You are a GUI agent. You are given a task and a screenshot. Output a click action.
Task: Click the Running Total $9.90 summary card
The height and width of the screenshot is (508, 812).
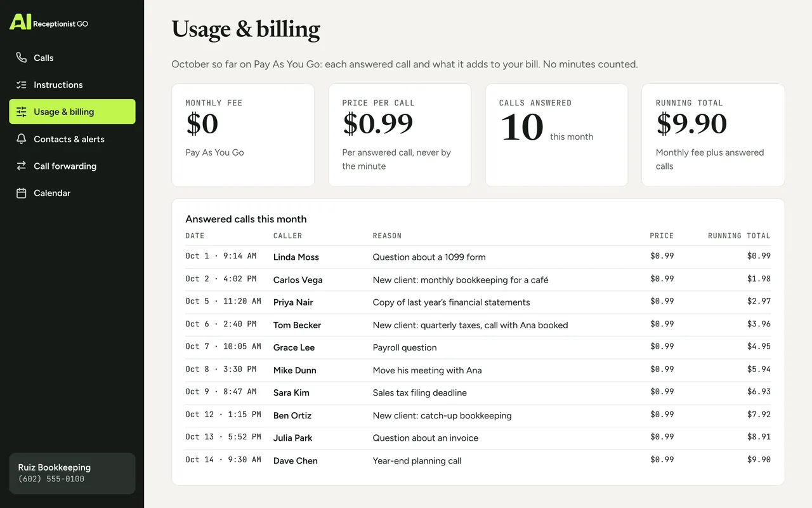pyautogui.click(x=713, y=135)
